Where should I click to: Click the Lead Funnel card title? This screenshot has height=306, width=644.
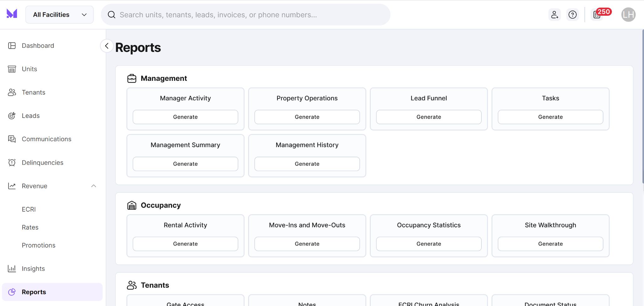click(429, 98)
